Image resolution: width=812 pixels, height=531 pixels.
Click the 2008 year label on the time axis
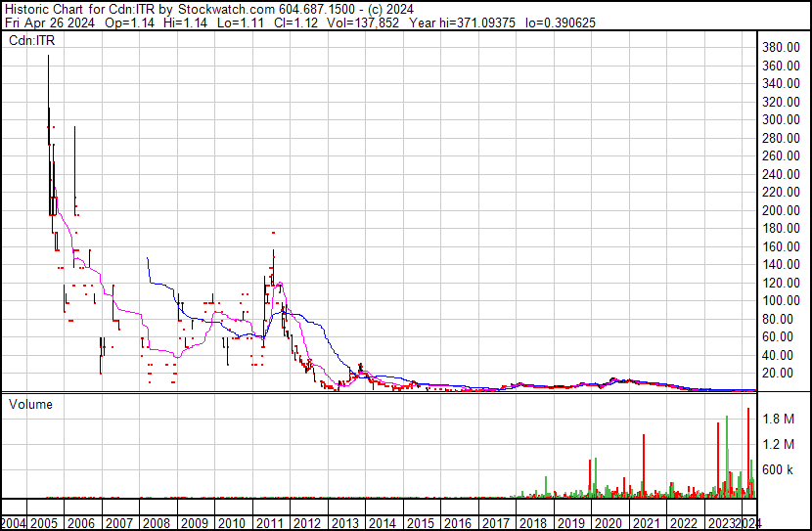point(158,521)
